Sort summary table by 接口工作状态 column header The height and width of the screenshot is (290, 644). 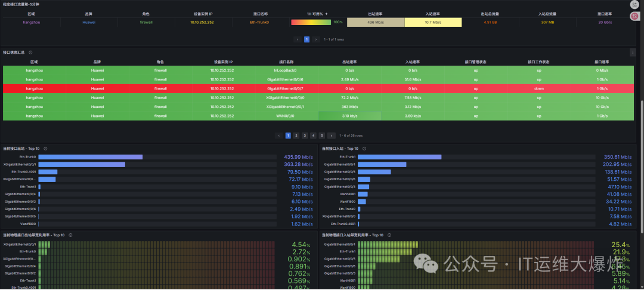(538, 61)
